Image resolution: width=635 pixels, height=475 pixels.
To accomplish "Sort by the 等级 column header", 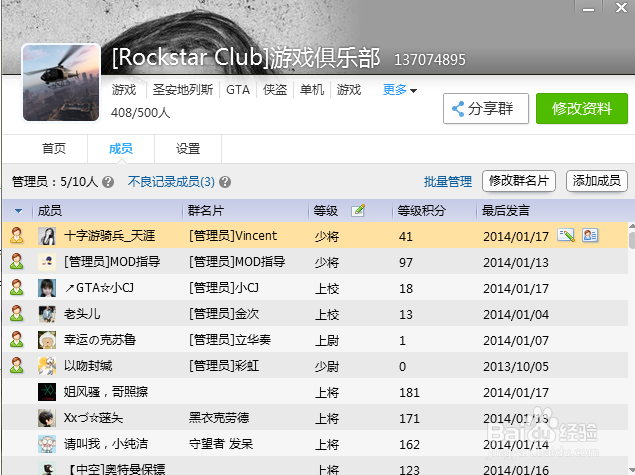I will tap(326, 211).
